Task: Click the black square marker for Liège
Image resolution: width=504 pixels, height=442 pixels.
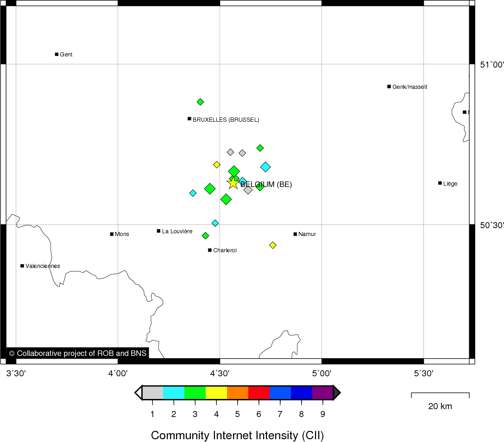Action: tap(440, 183)
